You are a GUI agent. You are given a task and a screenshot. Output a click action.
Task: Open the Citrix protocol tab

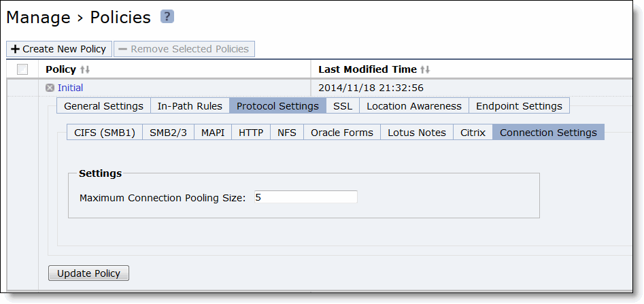coord(473,133)
